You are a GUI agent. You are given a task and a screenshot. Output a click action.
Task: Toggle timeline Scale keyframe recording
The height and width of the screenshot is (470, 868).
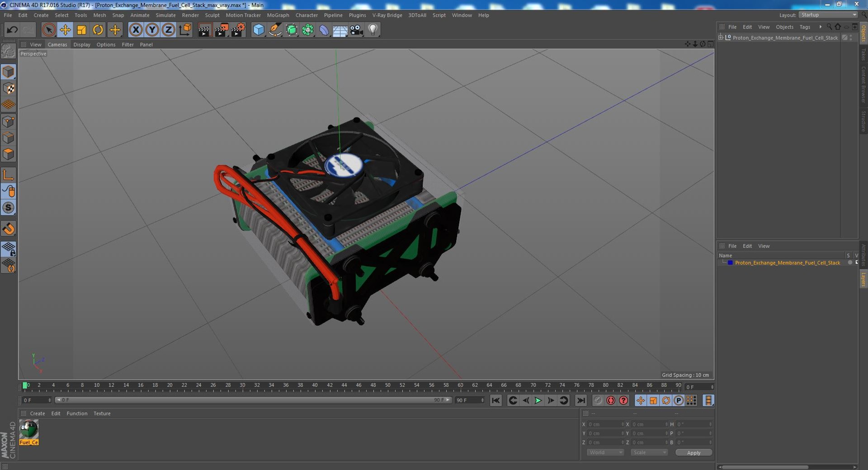(653, 400)
